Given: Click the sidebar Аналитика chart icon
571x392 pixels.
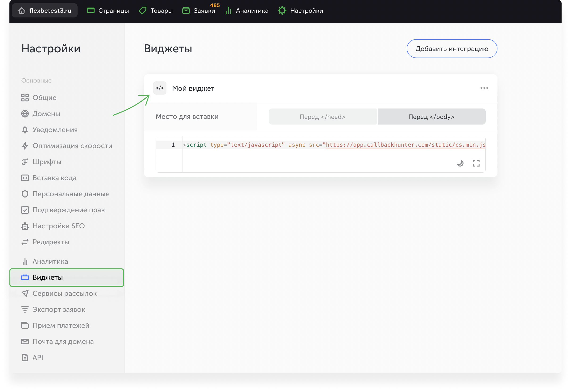Looking at the screenshot, I should point(25,261).
